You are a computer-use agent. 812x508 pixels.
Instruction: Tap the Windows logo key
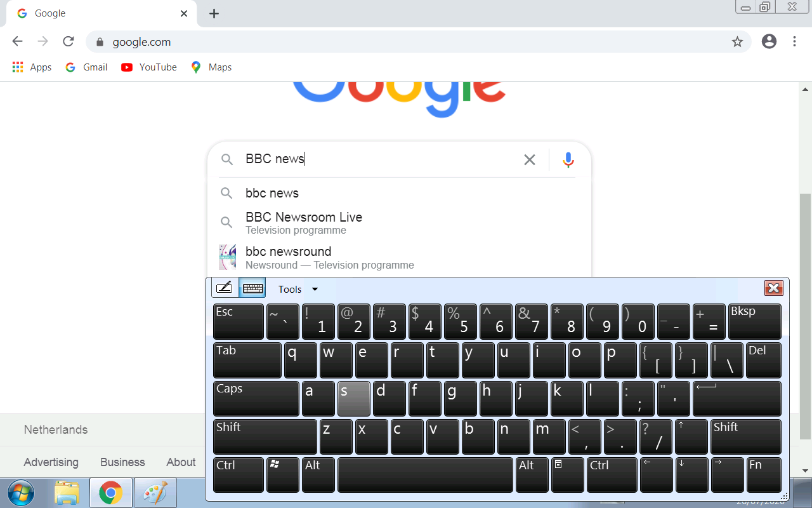pos(283,475)
